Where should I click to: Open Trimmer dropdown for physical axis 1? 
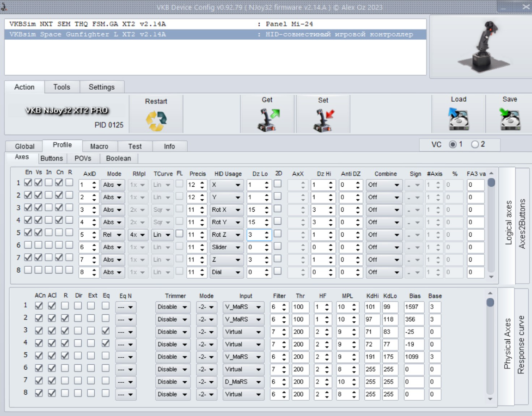point(173,307)
